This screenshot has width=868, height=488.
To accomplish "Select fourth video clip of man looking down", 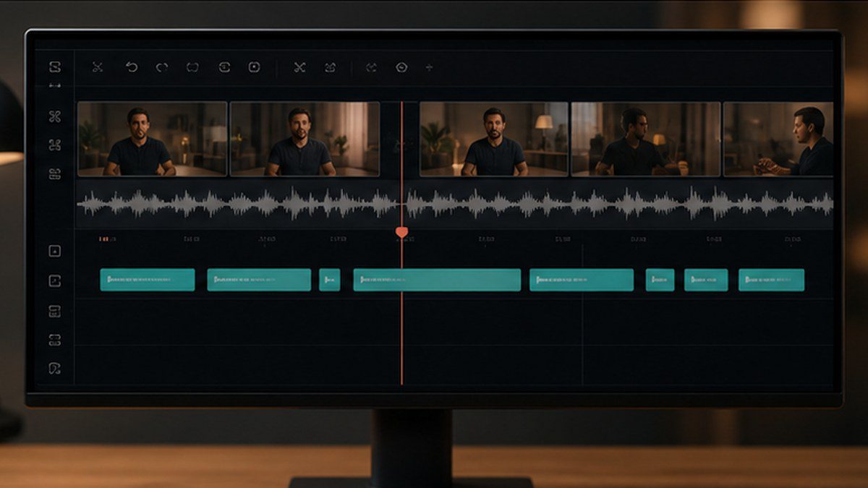I will pyautogui.click(x=646, y=139).
